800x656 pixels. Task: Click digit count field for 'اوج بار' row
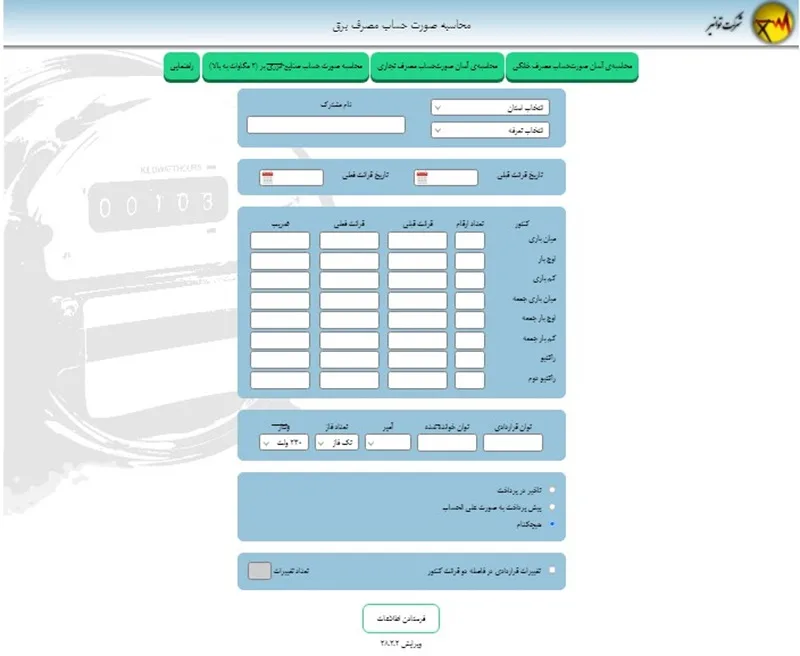coord(470,261)
